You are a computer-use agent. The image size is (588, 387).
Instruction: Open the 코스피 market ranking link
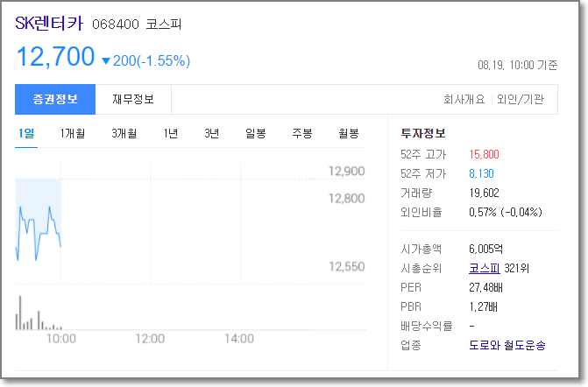[x=484, y=268]
